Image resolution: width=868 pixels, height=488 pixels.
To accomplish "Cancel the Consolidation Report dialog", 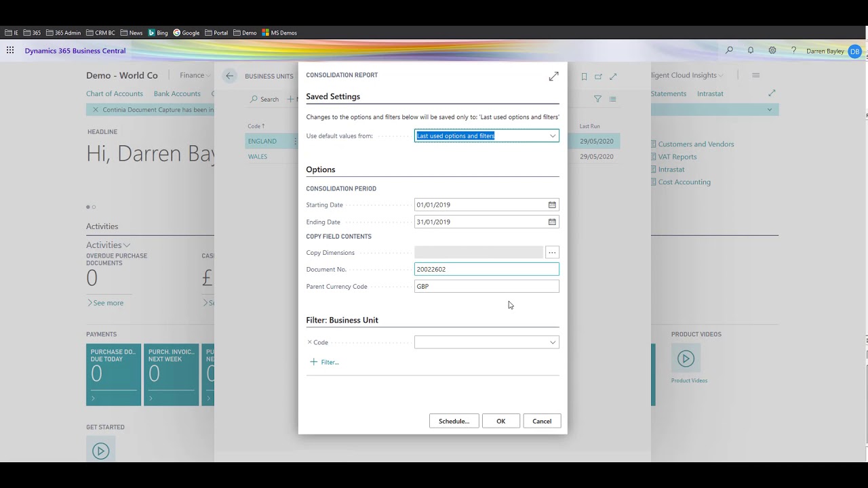I will [542, 421].
